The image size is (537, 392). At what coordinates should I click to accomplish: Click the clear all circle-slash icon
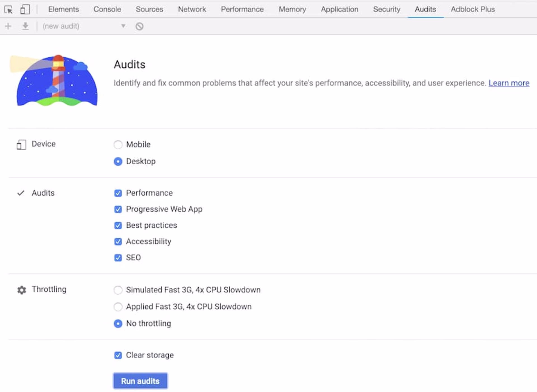coord(139,26)
